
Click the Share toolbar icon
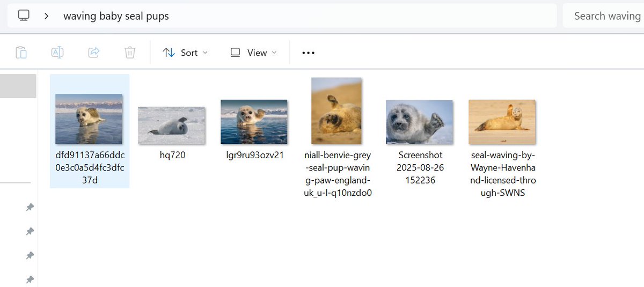click(x=94, y=53)
